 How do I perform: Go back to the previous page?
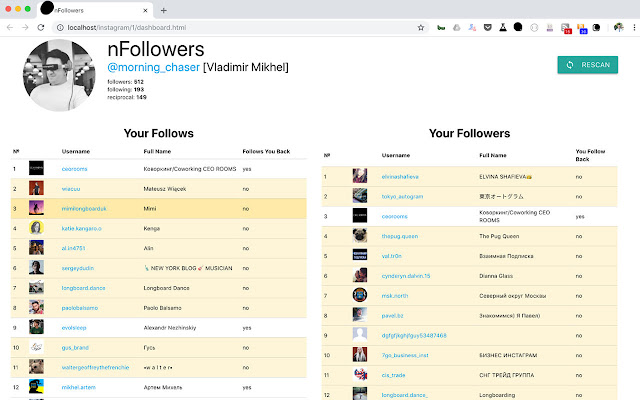(10, 27)
